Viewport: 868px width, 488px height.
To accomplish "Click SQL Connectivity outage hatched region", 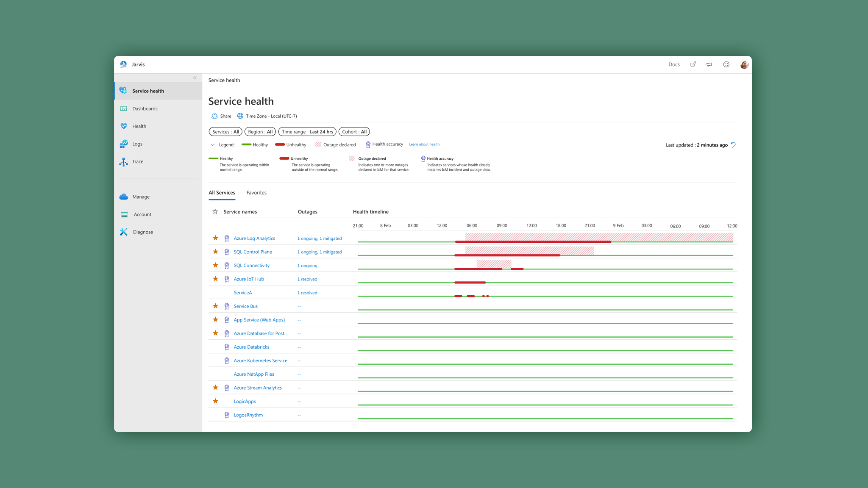I will point(493,263).
